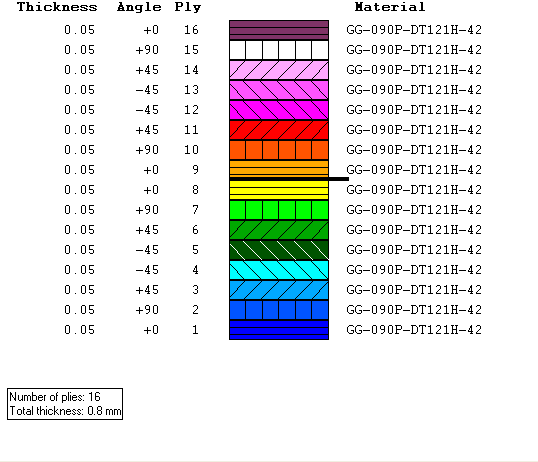Click the orange-red ply 10 layer block

(x=279, y=150)
